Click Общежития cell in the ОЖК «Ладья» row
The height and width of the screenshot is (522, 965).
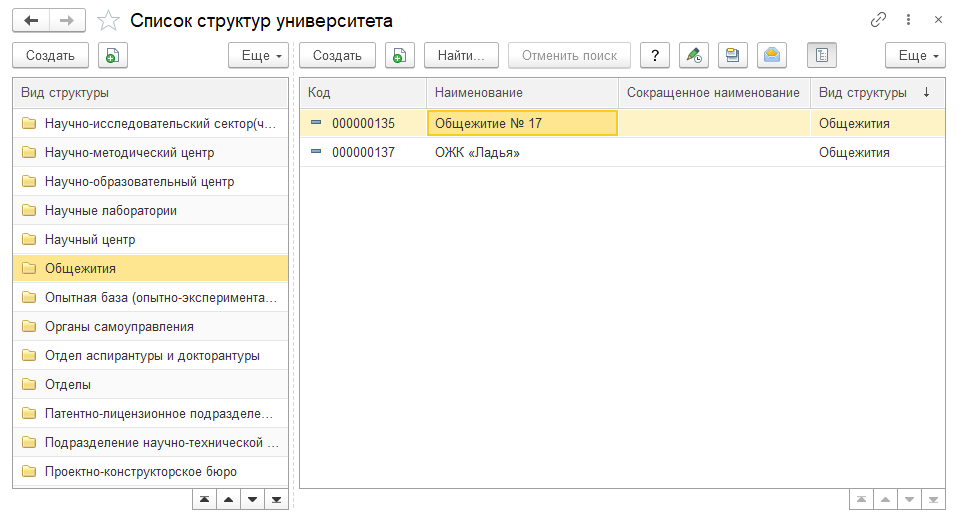pyautogui.click(x=878, y=152)
